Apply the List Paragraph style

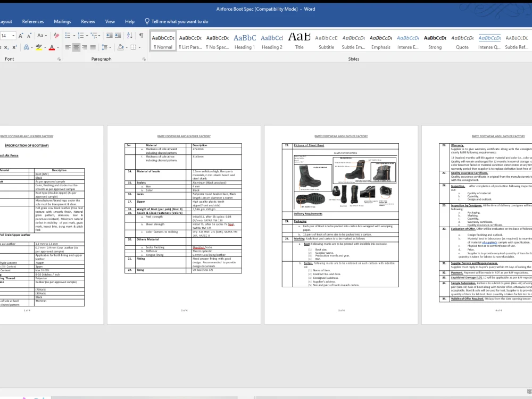(190, 41)
